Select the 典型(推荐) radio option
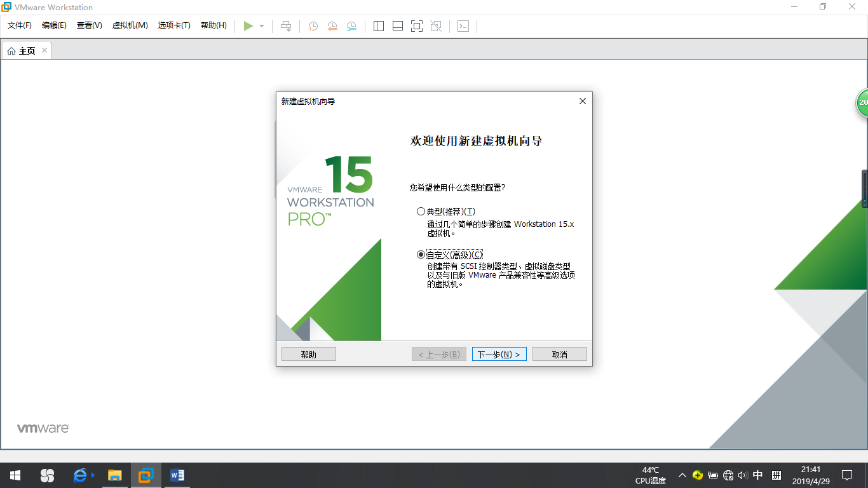Screen dimensions: 868x488 coord(446,212)
